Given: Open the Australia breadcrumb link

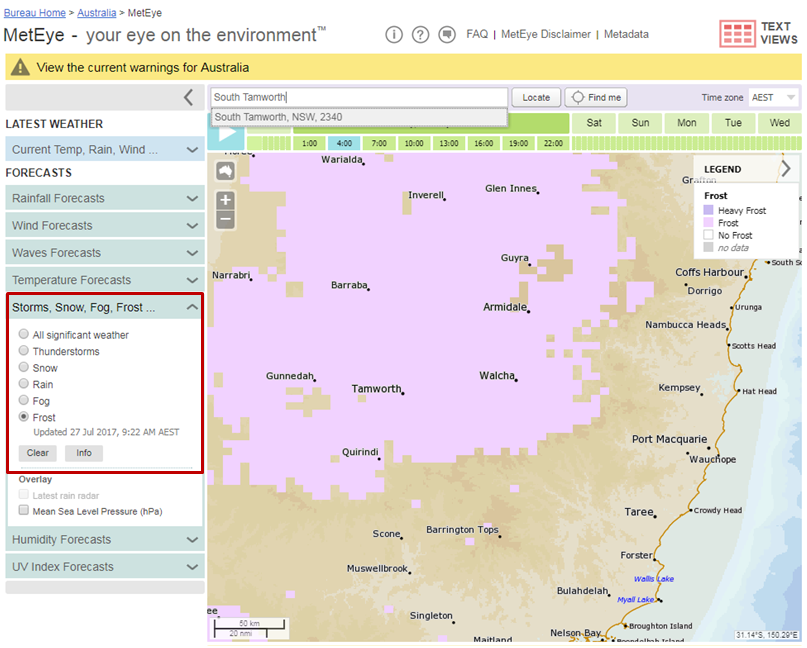Looking at the screenshot, I should click(x=97, y=13).
